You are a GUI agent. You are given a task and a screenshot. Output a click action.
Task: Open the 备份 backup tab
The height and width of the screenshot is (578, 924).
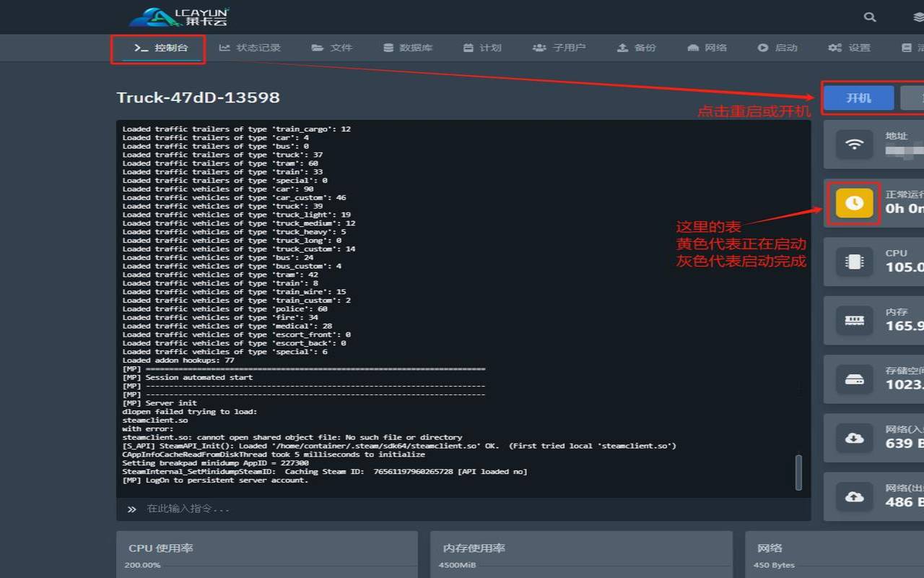pyautogui.click(x=637, y=48)
